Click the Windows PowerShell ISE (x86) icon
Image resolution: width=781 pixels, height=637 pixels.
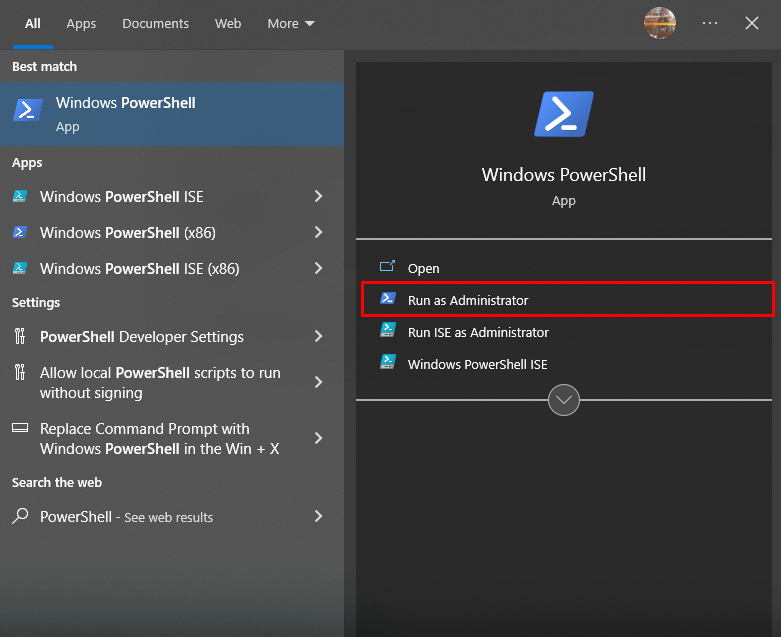[20, 268]
